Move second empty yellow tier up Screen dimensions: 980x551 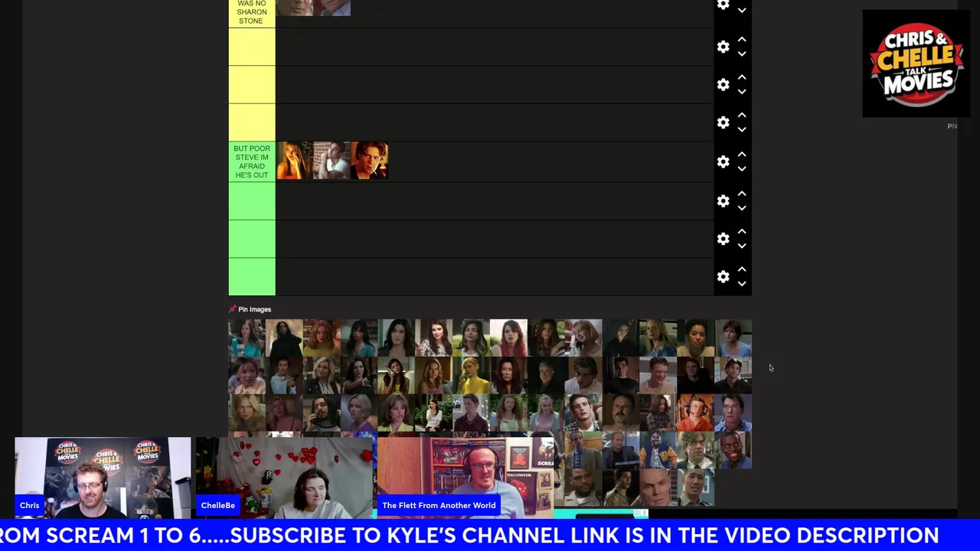[x=742, y=77]
